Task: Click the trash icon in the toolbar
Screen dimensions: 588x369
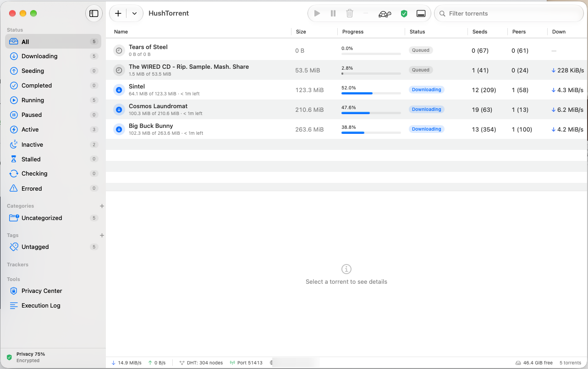Action: (350, 13)
